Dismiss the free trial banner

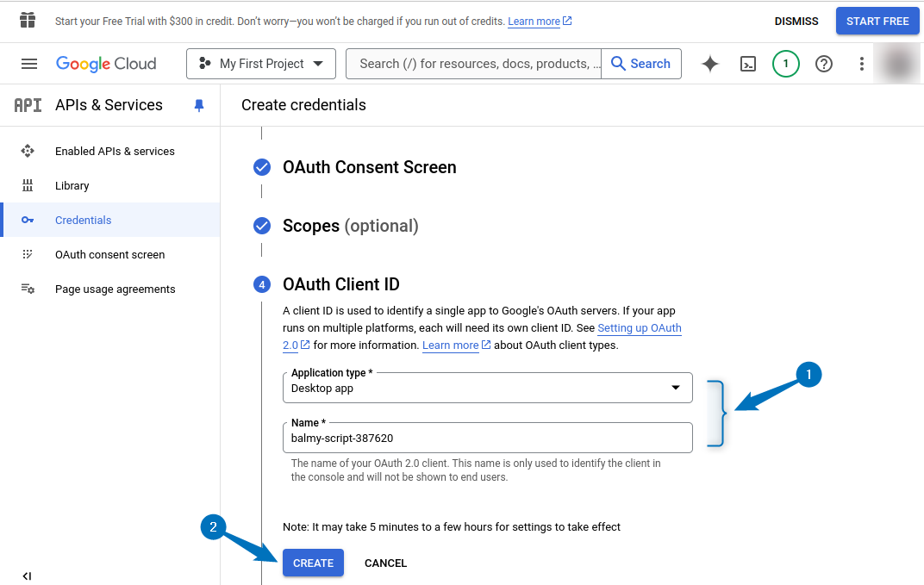pyautogui.click(x=796, y=21)
